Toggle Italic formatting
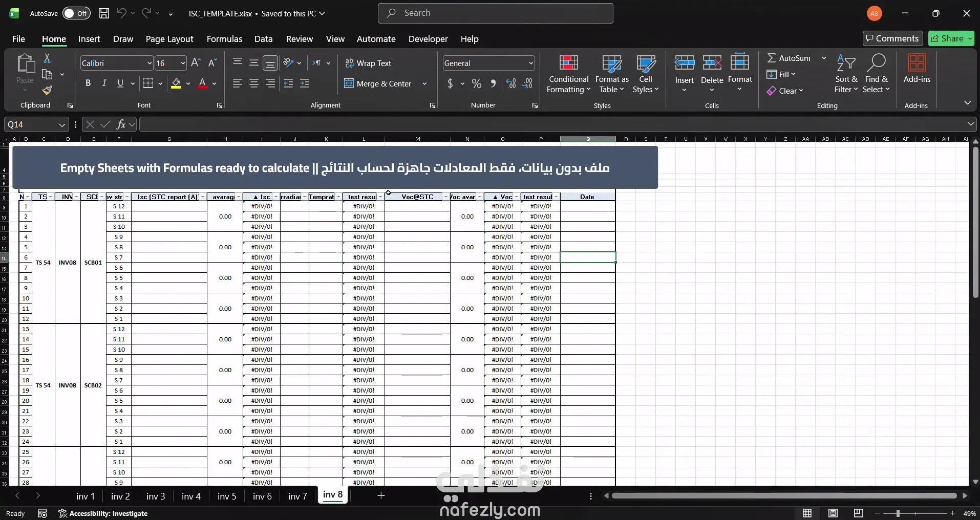Screen dimensions: 980x520 pyautogui.click(x=104, y=83)
